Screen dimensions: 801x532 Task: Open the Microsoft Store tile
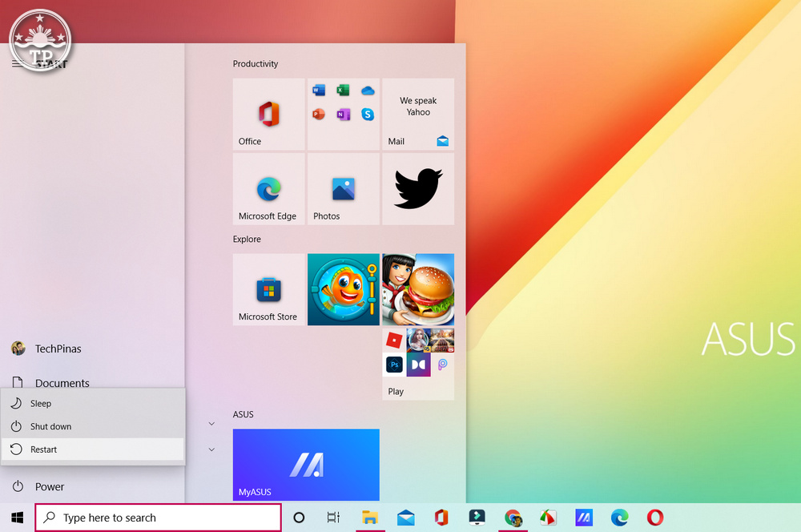[268, 289]
